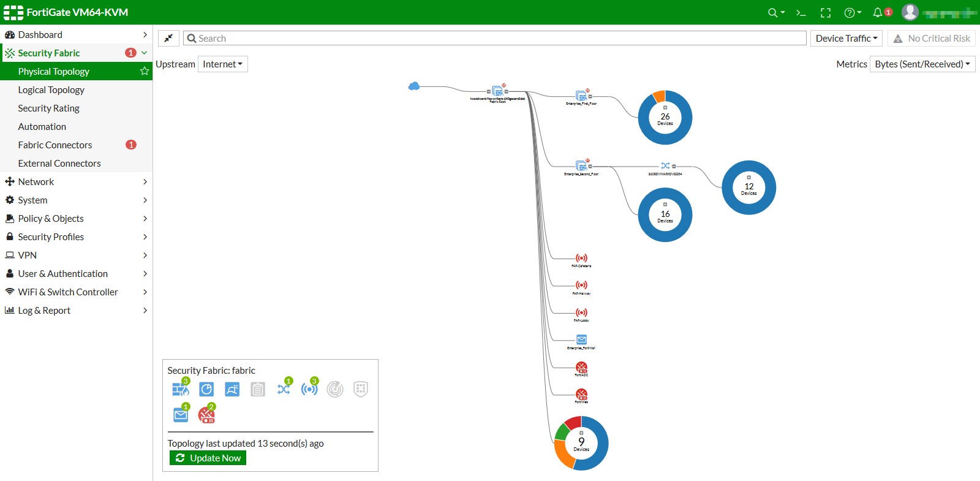Screen dimensions: 980x481
Task: Collapse the Security Fabric menu
Action: (x=76, y=53)
